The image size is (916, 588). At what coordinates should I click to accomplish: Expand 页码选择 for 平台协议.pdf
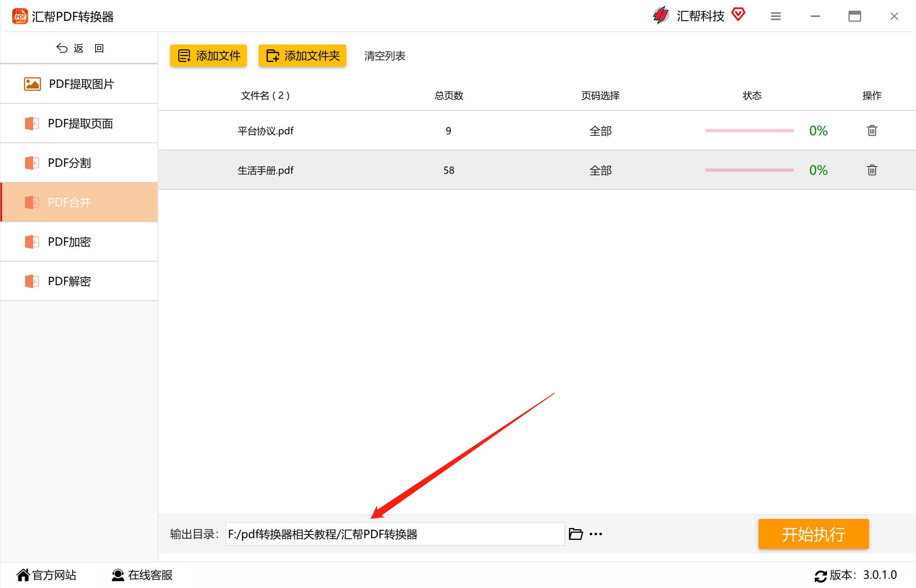coord(599,130)
